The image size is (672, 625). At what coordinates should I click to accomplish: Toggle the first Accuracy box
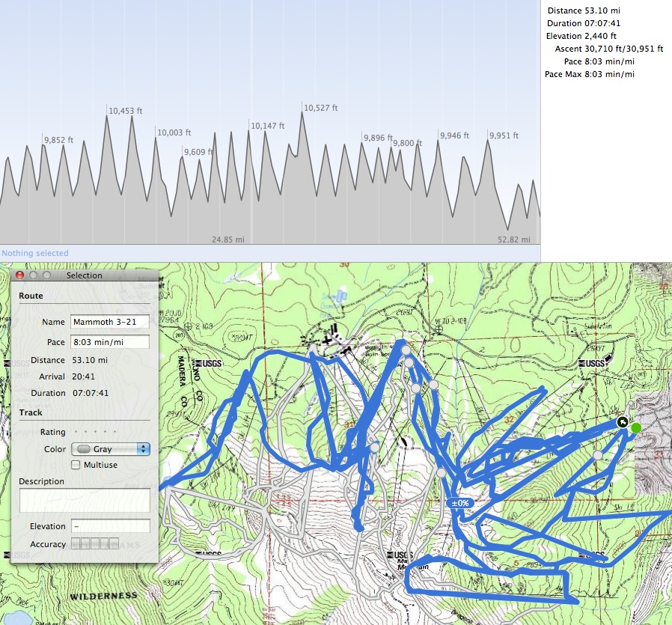[x=76, y=544]
